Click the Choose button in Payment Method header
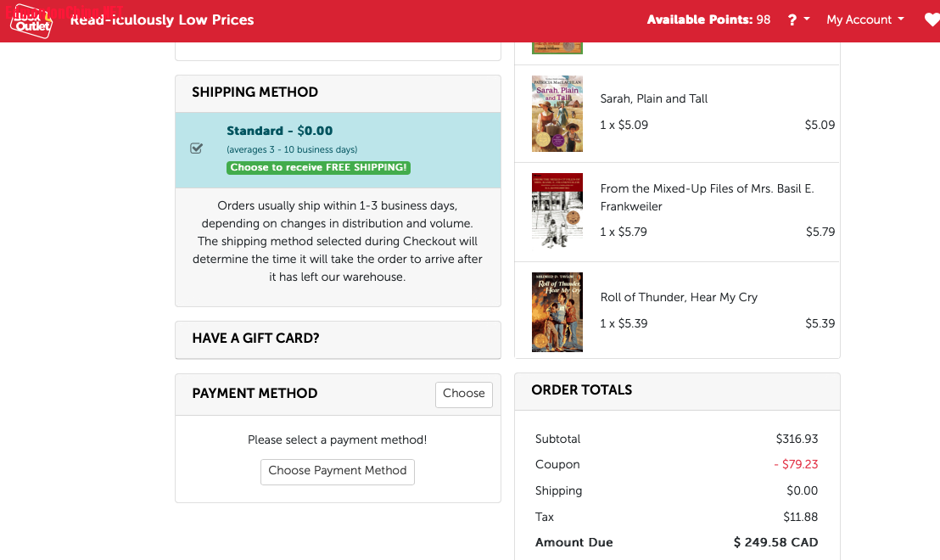The height and width of the screenshot is (560, 940). (x=463, y=394)
